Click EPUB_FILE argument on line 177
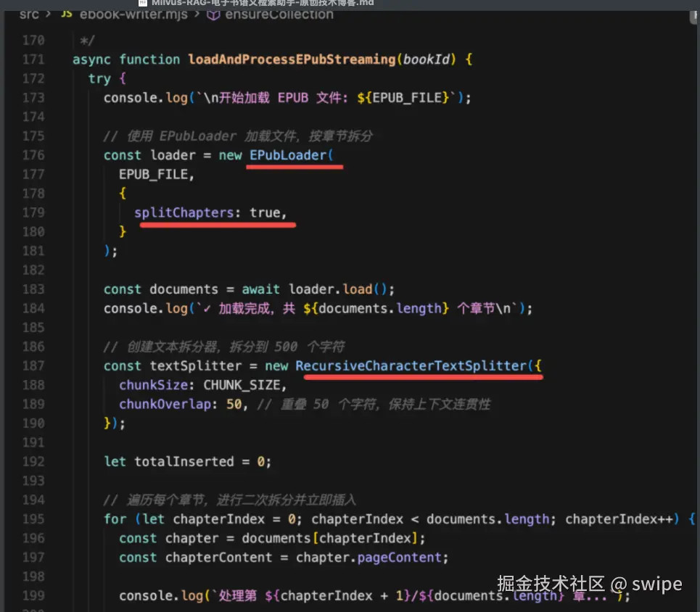Image resolution: width=700 pixels, height=612 pixels. tap(153, 175)
